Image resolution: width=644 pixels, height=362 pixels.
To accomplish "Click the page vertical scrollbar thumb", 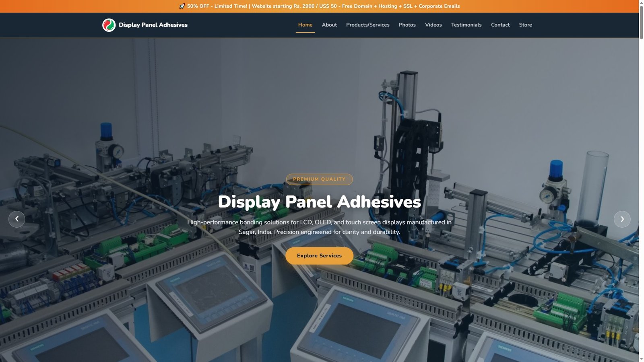I will pyautogui.click(x=642, y=22).
